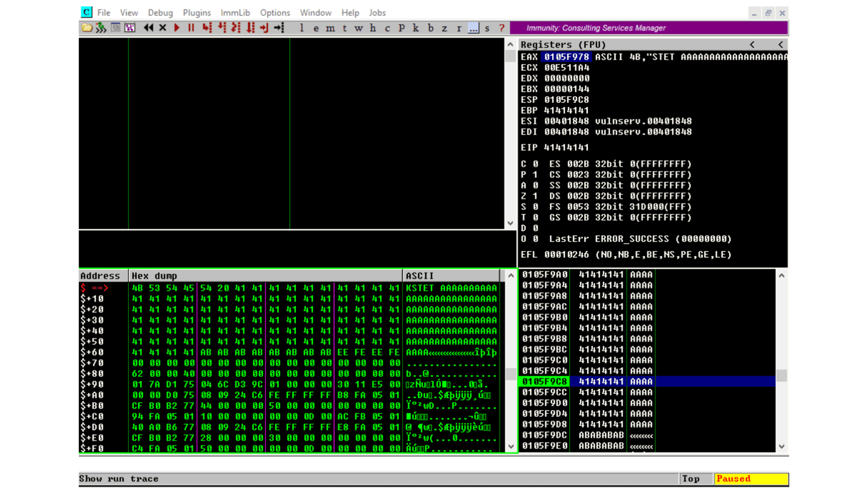Close program with the X toolbar icon
The width and height of the screenshot is (868, 488).
tap(163, 28)
